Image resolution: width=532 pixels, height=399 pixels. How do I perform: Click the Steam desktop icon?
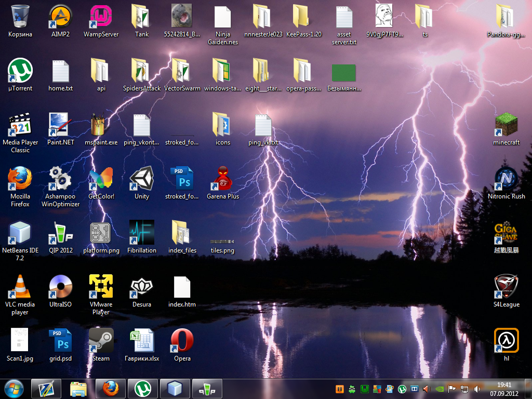click(x=101, y=341)
